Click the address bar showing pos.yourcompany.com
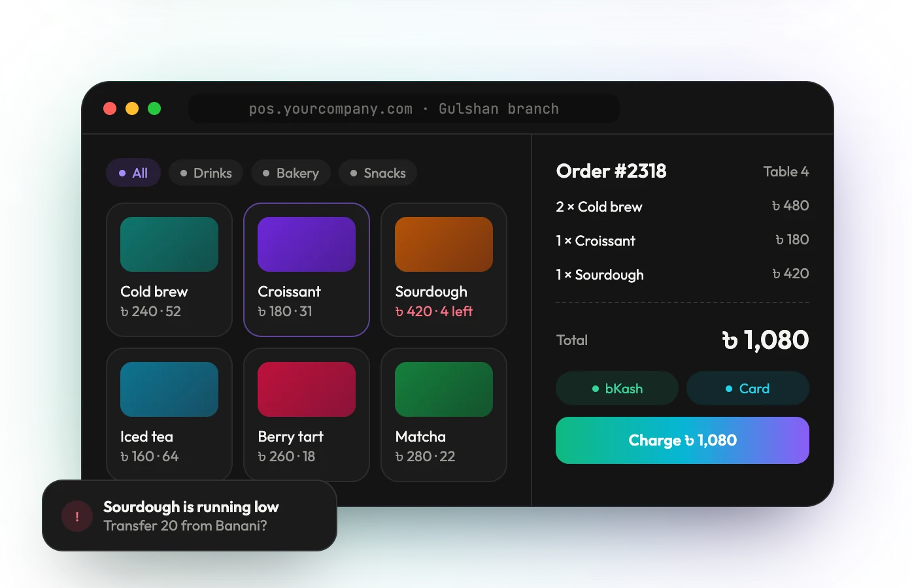 coord(404,108)
